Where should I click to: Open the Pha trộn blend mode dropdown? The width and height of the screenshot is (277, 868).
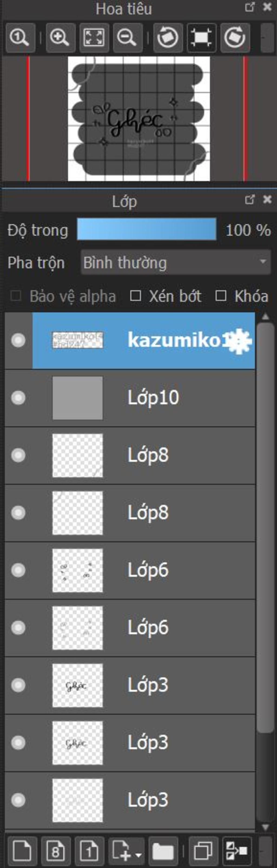click(x=176, y=263)
